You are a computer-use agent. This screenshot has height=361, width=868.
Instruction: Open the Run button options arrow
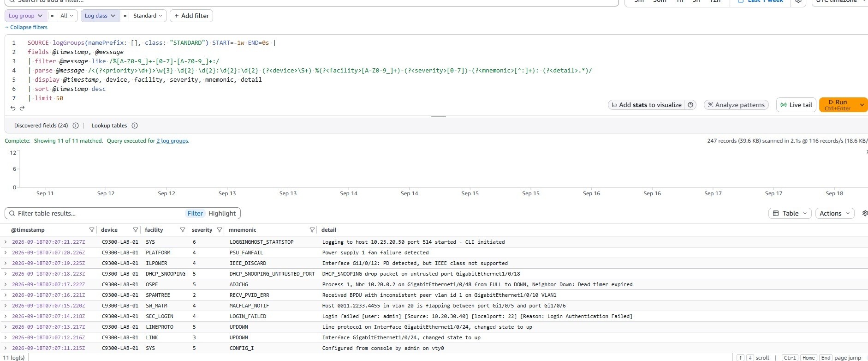(862, 105)
